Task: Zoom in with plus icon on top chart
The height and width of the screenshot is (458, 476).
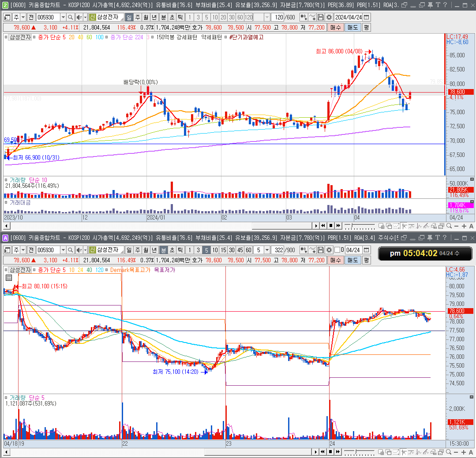Action: point(464,226)
